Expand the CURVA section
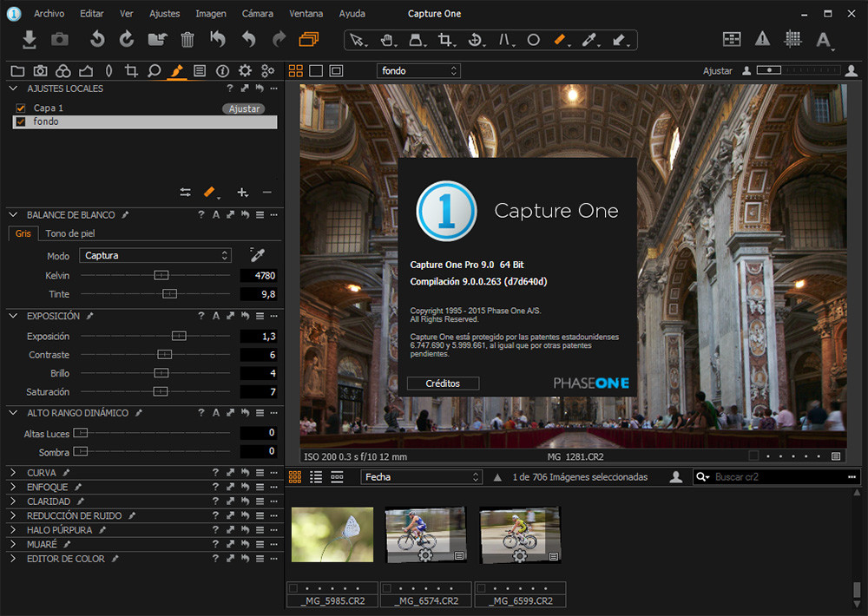This screenshot has width=868, height=616. 15,472
